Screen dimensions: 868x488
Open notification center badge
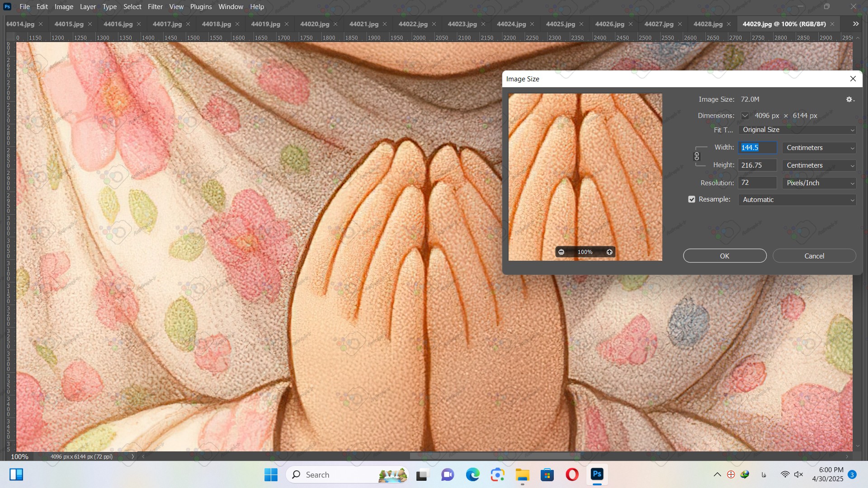(x=852, y=474)
